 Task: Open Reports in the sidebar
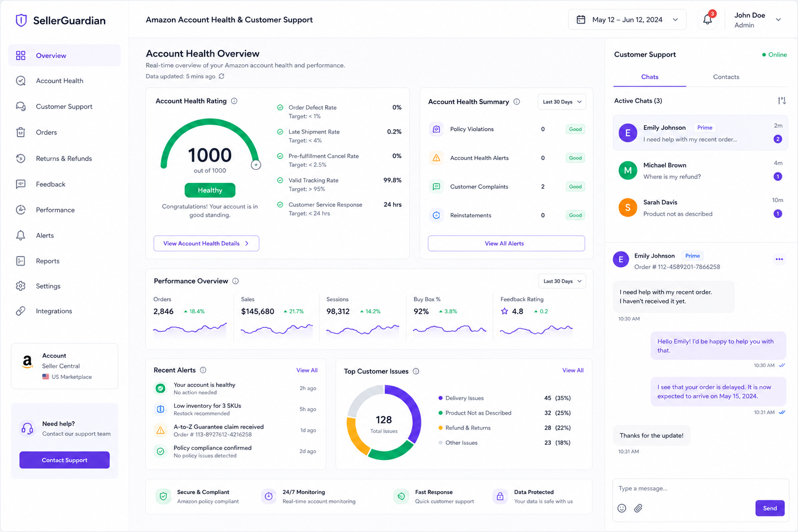point(64,261)
